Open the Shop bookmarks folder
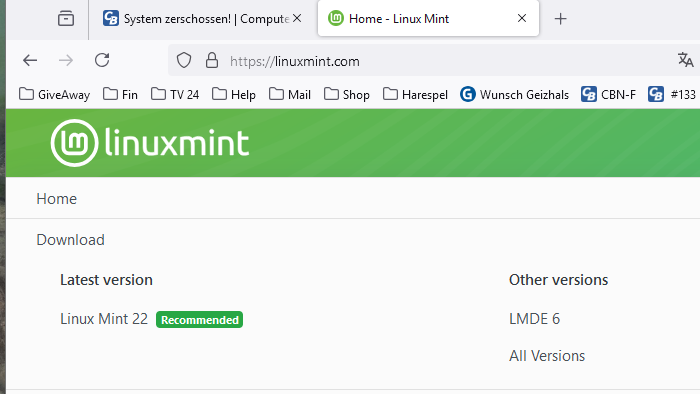Screen dimensions: 700x394 point(347,95)
